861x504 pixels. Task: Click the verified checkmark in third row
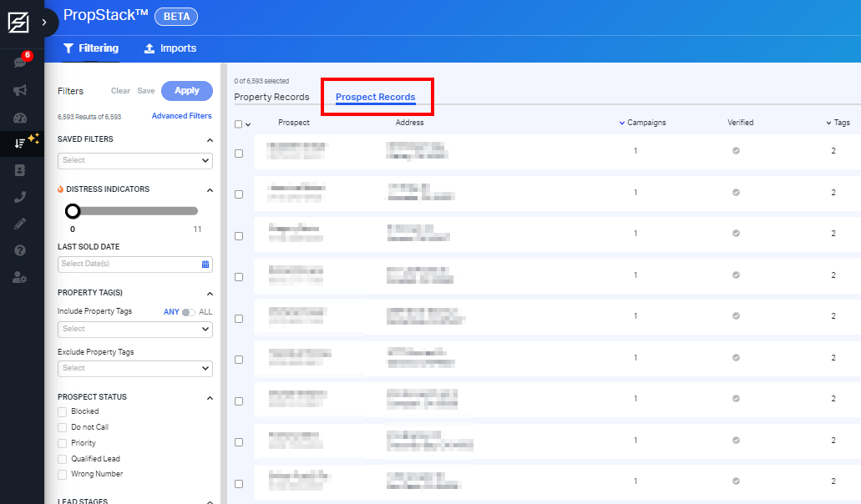click(736, 233)
